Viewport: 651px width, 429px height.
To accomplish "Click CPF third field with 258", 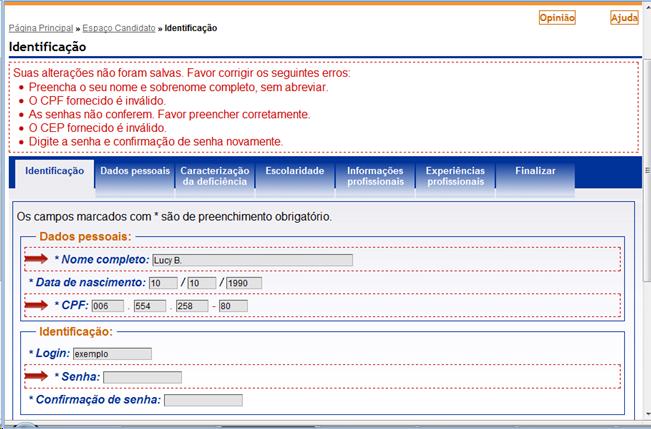I will pos(192,306).
